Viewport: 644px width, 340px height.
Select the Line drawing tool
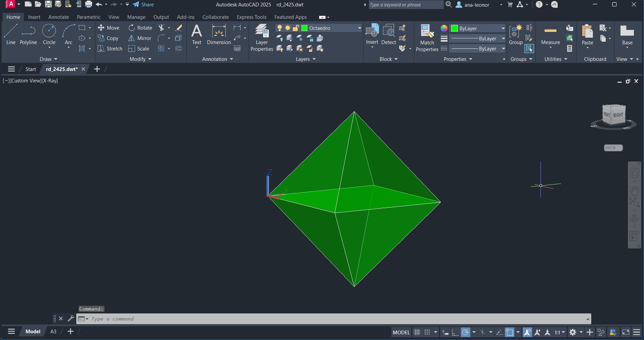click(11, 34)
